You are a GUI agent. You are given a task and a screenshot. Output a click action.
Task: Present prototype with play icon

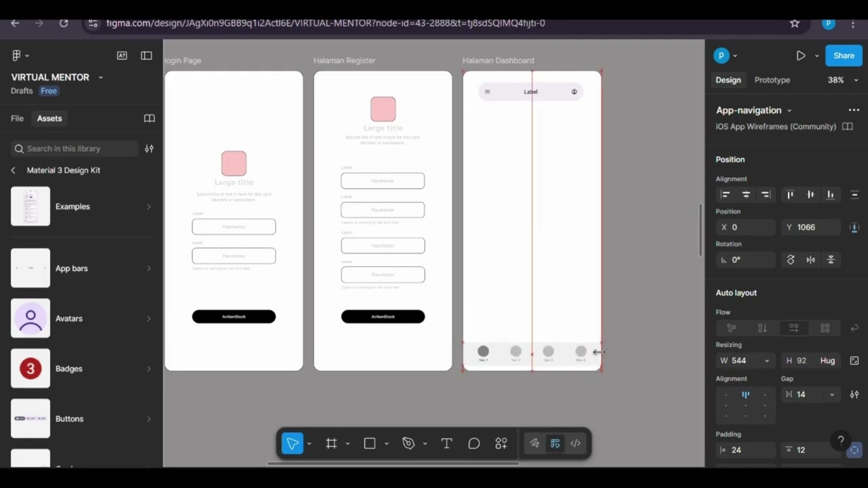coord(801,56)
